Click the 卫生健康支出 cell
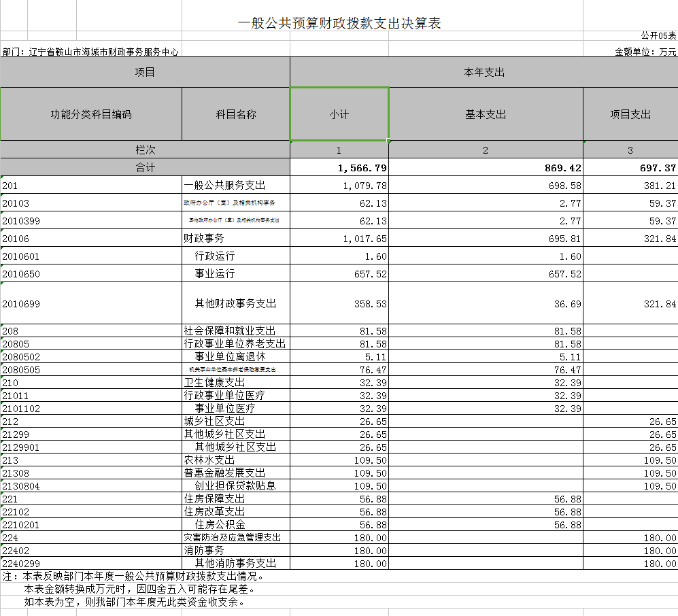Viewport: 678px width, 616px height. 236,383
